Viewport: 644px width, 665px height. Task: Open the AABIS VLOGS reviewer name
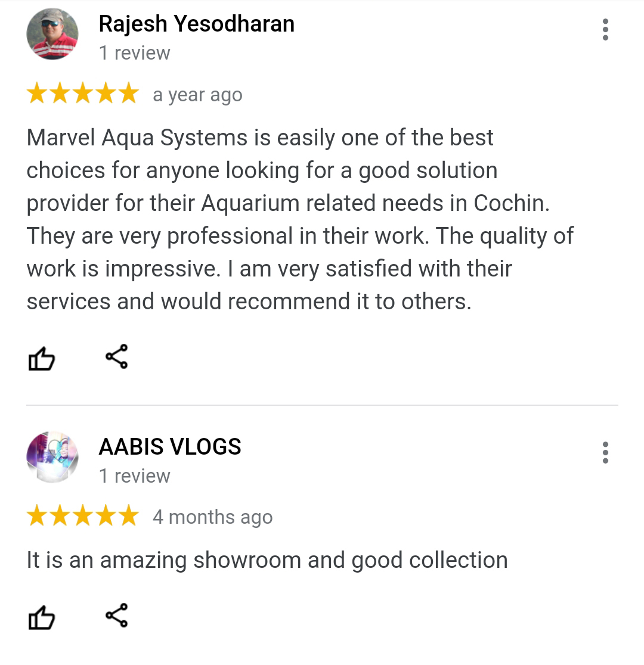pyautogui.click(x=170, y=446)
